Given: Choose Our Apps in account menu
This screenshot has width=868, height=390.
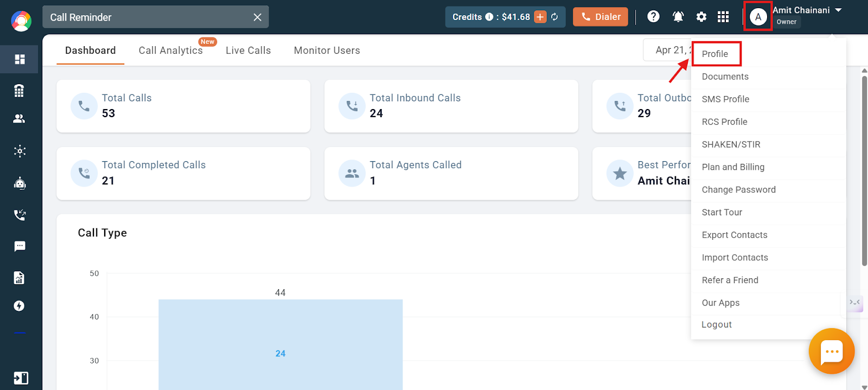Looking at the screenshot, I should 721,303.
